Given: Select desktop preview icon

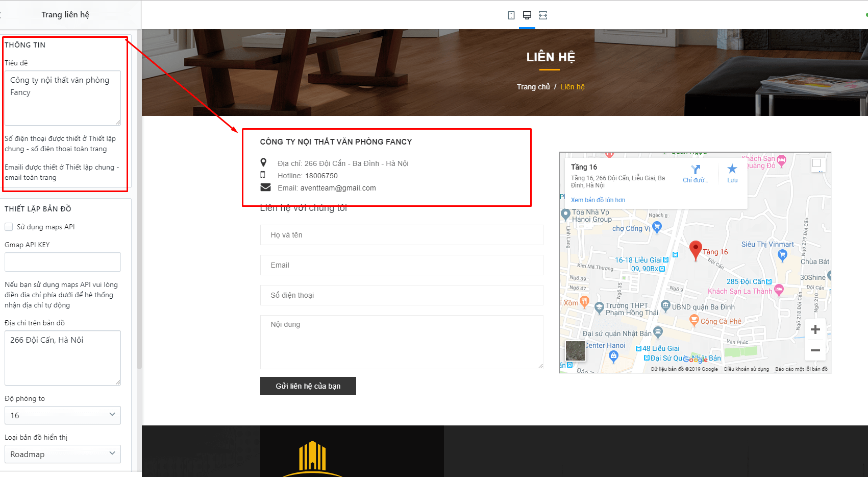Looking at the screenshot, I should 527,15.
